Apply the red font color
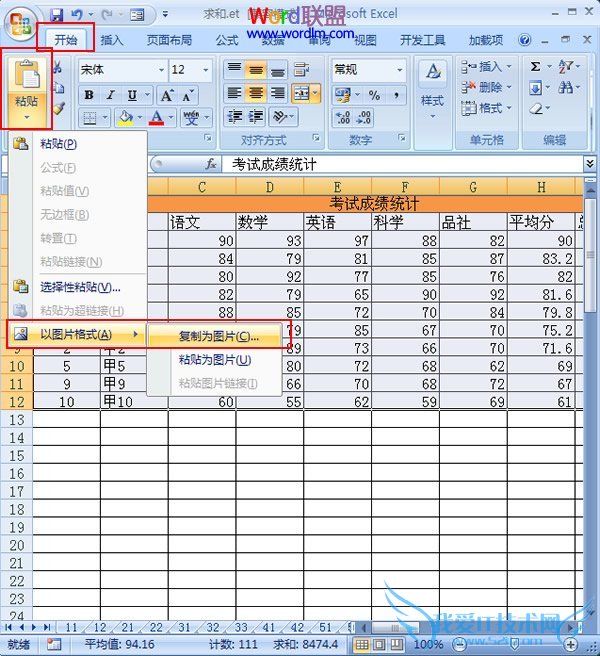The image size is (600, 656). pyautogui.click(x=156, y=118)
